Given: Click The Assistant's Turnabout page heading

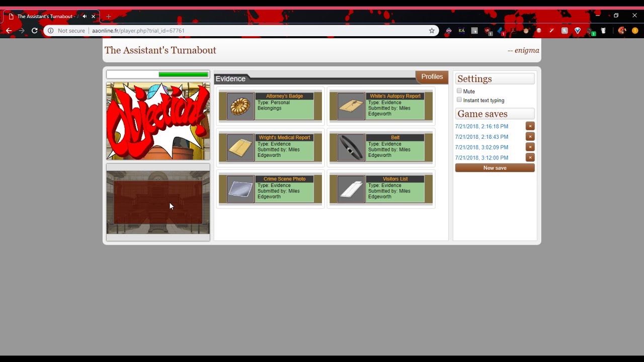Looking at the screenshot, I should click(160, 50).
